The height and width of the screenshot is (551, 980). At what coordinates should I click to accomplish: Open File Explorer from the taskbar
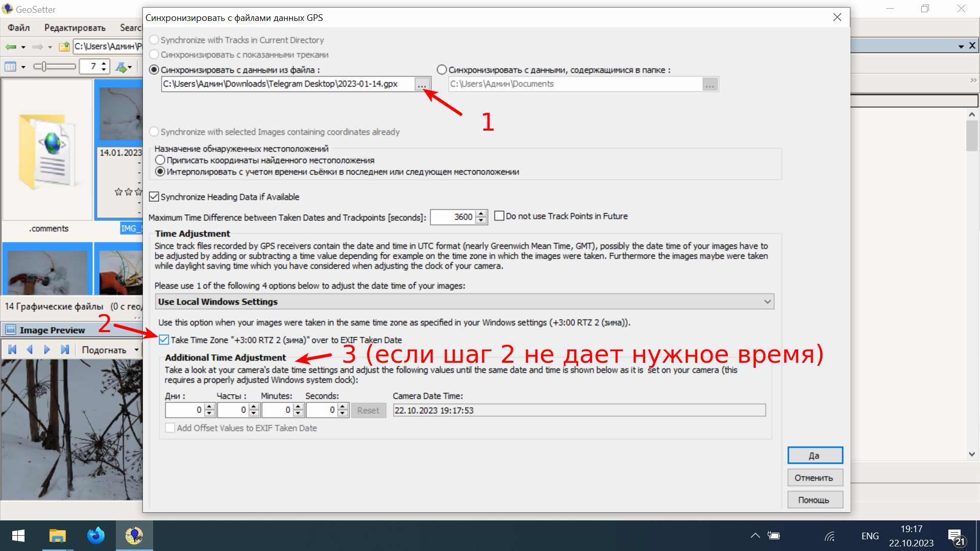[x=57, y=536]
